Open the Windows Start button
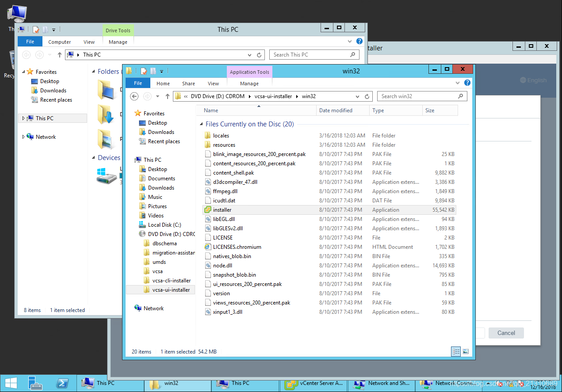This screenshot has width=562, height=392. [x=11, y=383]
